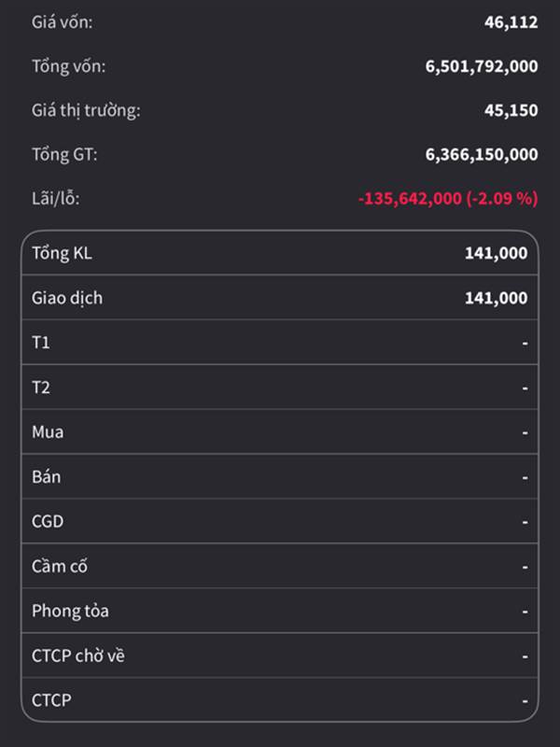Click the Cầm cố row label

click(x=60, y=566)
